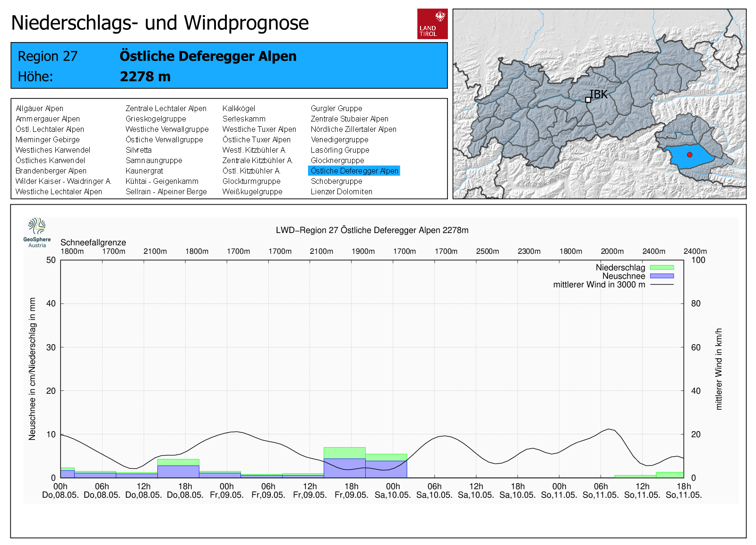Select the Venedigergruppe region

pos(339,139)
